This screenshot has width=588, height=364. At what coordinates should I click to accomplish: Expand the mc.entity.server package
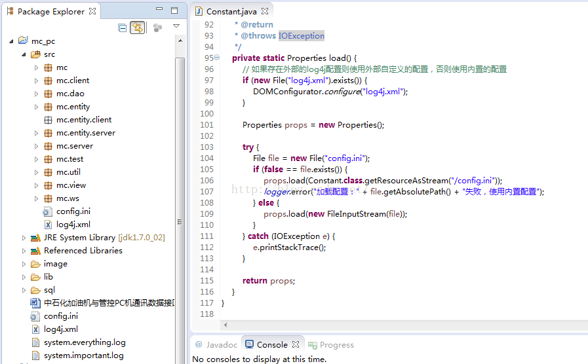click(36, 134)
